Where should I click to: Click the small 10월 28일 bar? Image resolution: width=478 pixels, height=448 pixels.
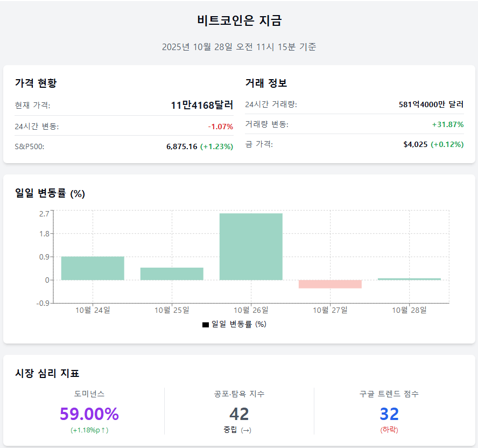[409, 279]
